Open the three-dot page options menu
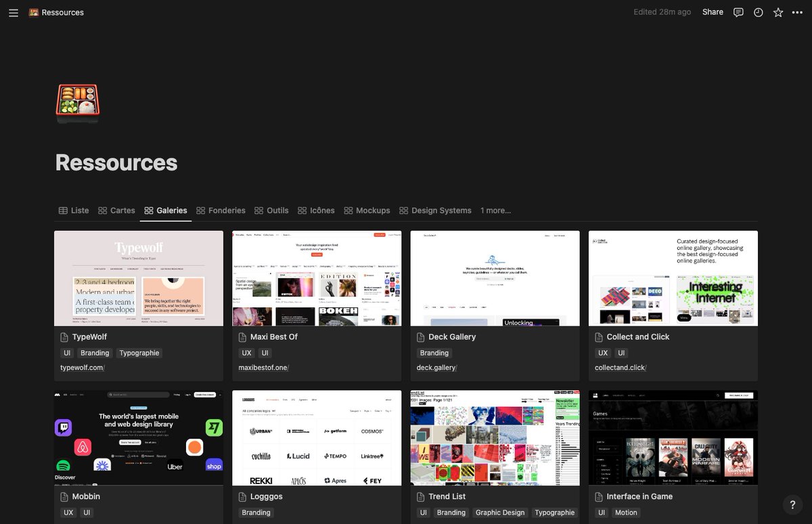The width and height of the screenshot is (812, 524). point(797,12)
